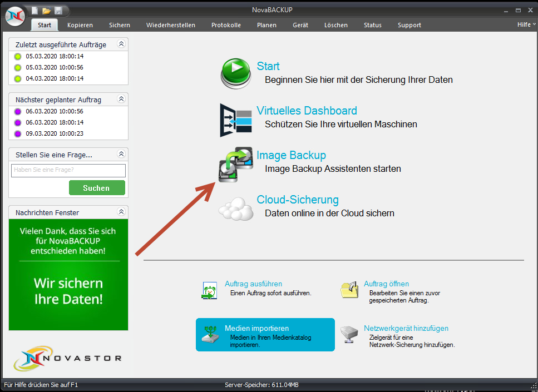The height and width of the screenshot is (392, 538).
Task: Click green status dot for 04.03.2020 18:00:14
Action: [18, 79]
